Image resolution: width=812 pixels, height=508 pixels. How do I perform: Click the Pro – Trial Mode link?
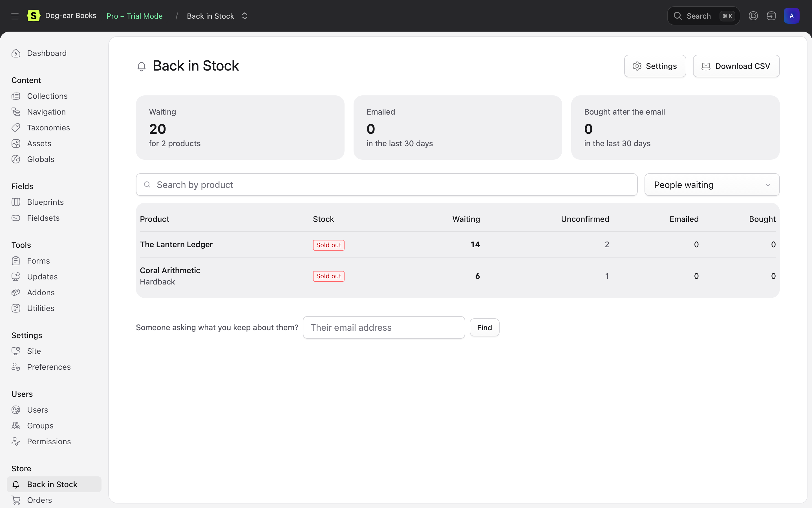click(134, 16)
